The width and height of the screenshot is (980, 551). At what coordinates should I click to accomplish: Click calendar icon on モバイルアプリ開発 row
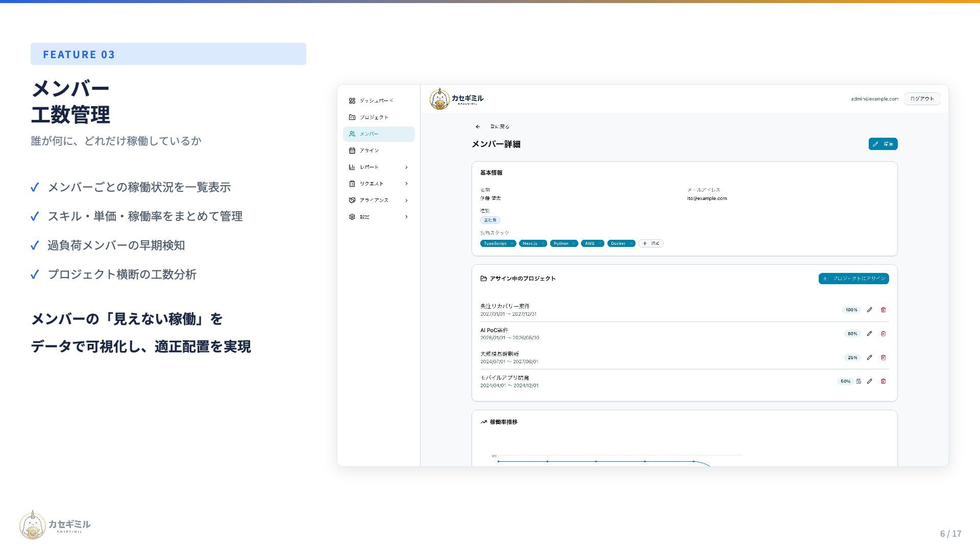click(x=859, y=381)
